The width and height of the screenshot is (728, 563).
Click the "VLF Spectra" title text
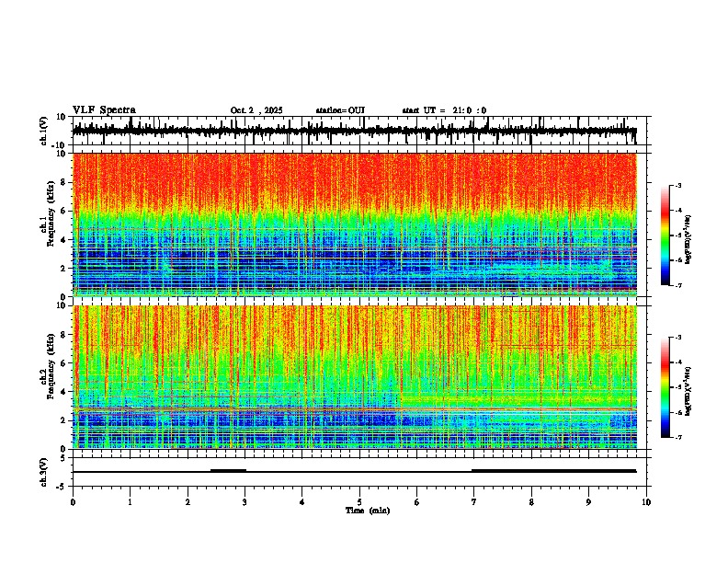(x=104, y=110)
